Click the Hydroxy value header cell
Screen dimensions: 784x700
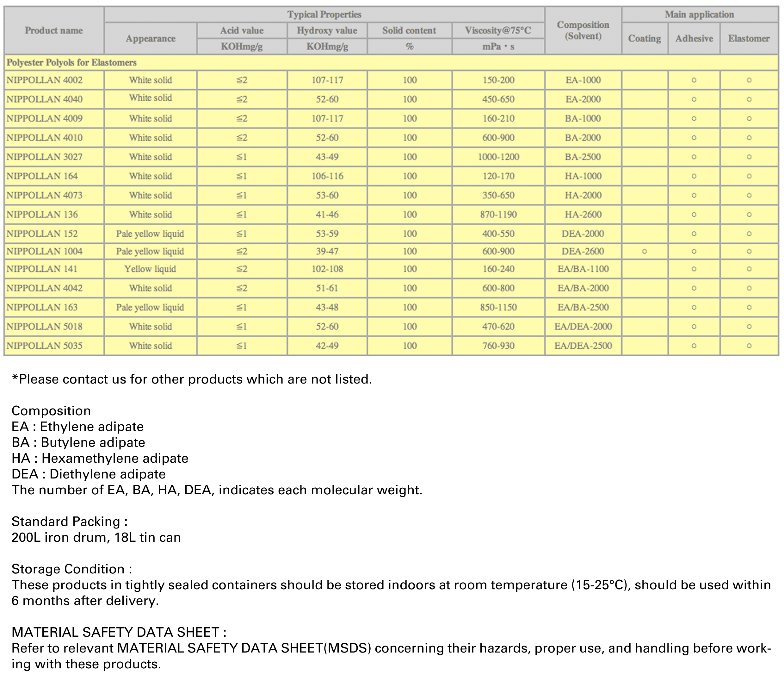327,30
